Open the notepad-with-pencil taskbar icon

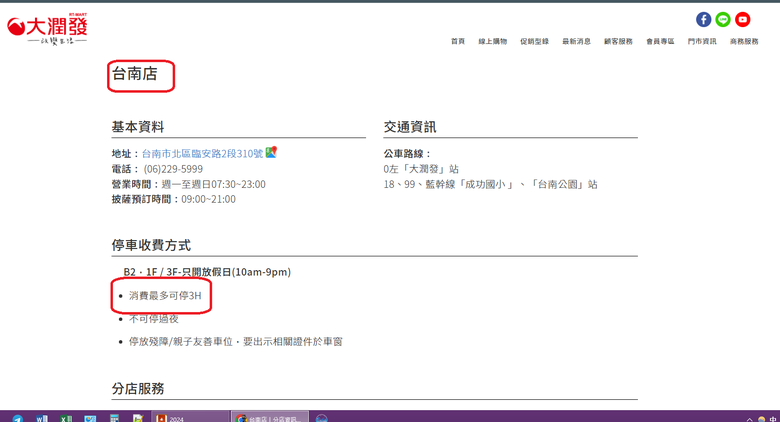click(x=138, y=419)
